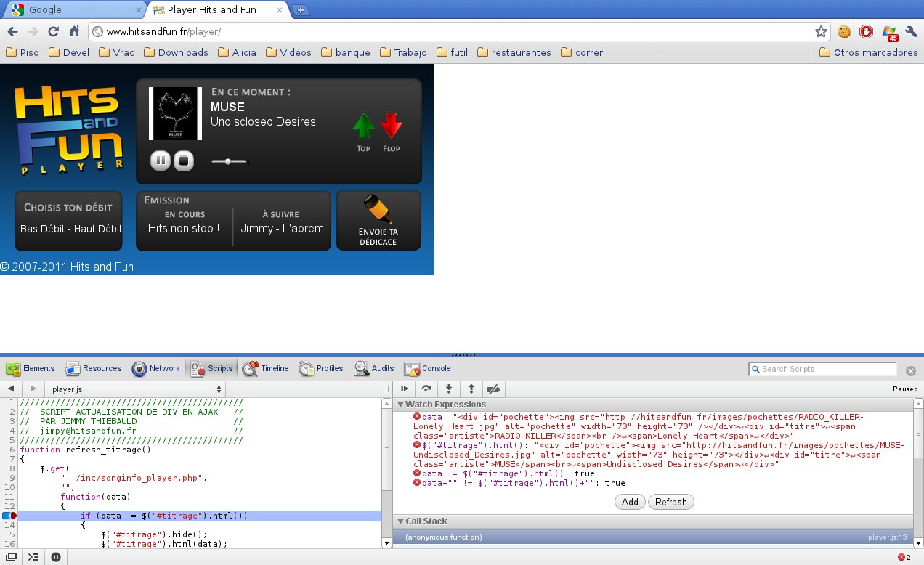This screenshot has width=924, height=565.
Task: Open the player.js script file dropdown
Action: tap(136, 389)
